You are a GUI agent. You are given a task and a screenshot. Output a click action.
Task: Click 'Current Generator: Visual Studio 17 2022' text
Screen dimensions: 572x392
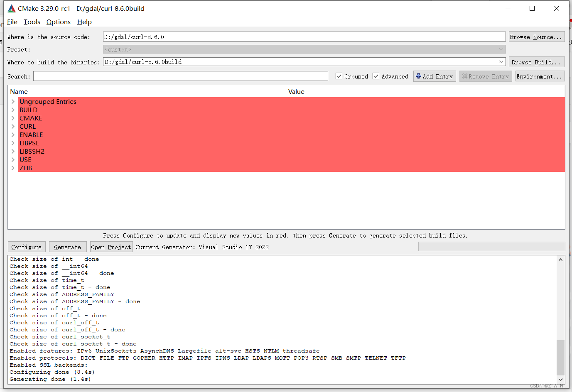coord(202,247)
